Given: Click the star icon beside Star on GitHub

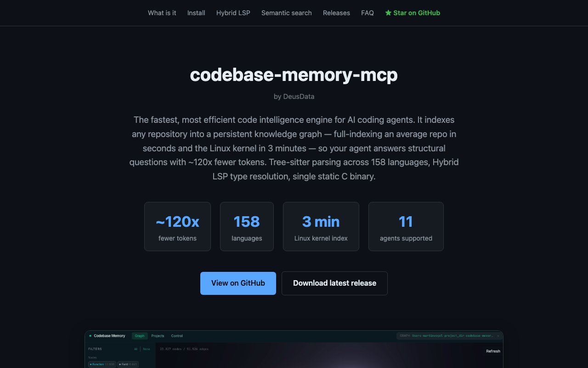Looking at the screenshot, I should [x=388, y=13].
